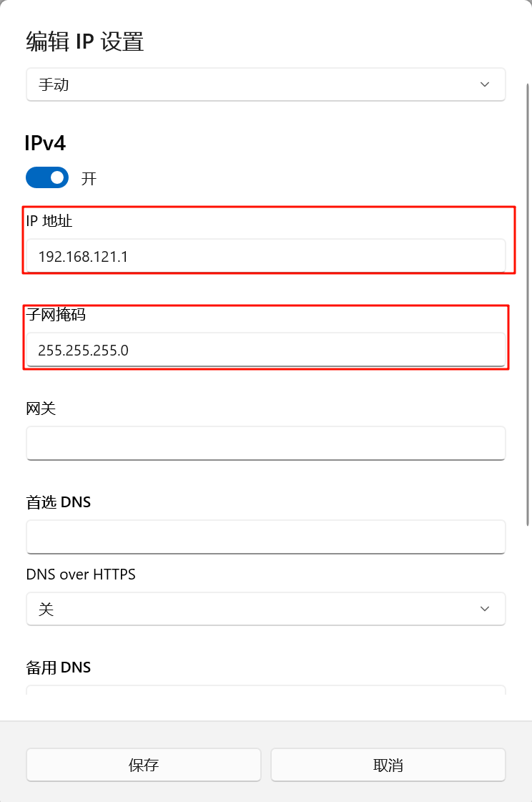
Task: Click the IPv4 section heading
Action: (x=46, y=143)
